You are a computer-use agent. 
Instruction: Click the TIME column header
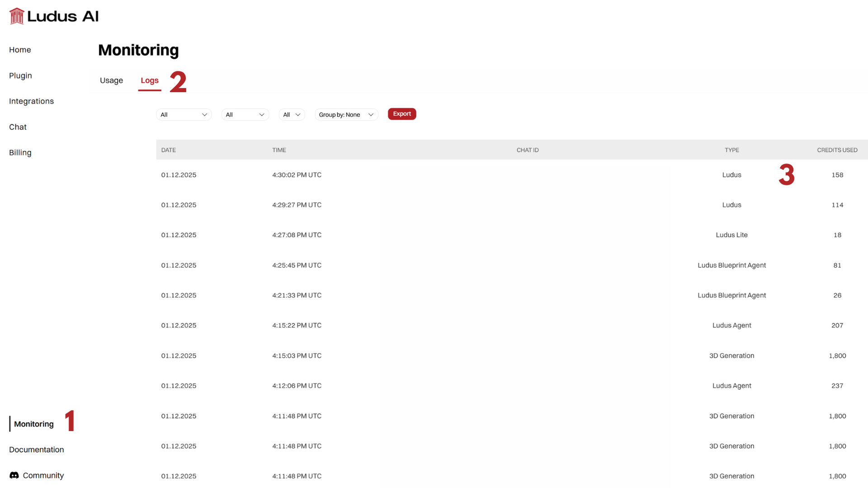click(x=279, y=150)
